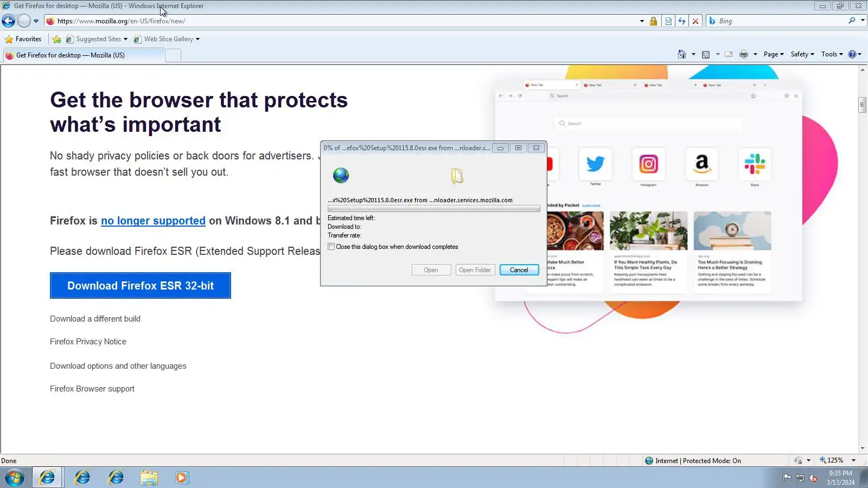Click the Add to Favorites Bar icon
868x488 pixels.
coord(57,39)
